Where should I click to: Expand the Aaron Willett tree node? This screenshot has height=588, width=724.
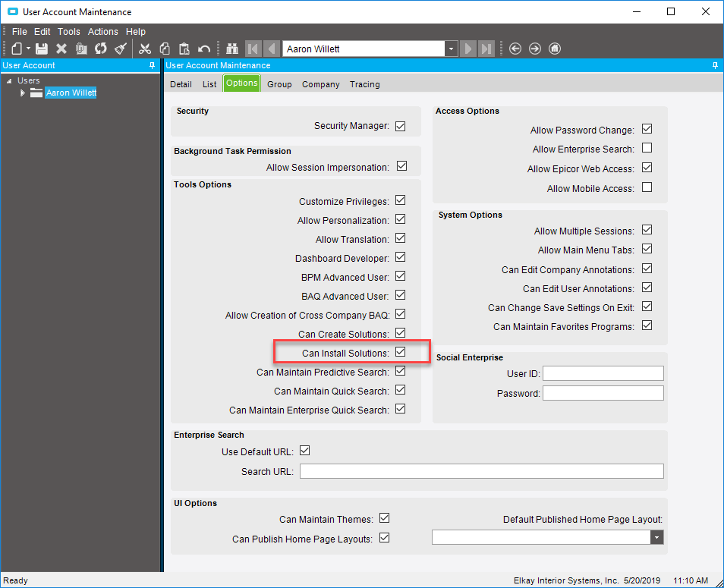coord(22,93)
